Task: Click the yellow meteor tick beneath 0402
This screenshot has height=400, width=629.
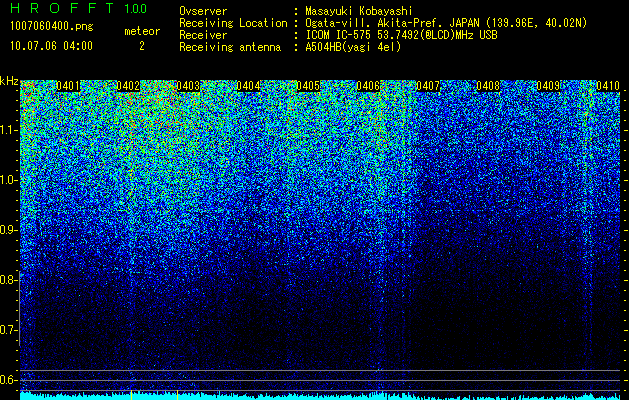Action: pyautogui.click(x=131, y=395)
